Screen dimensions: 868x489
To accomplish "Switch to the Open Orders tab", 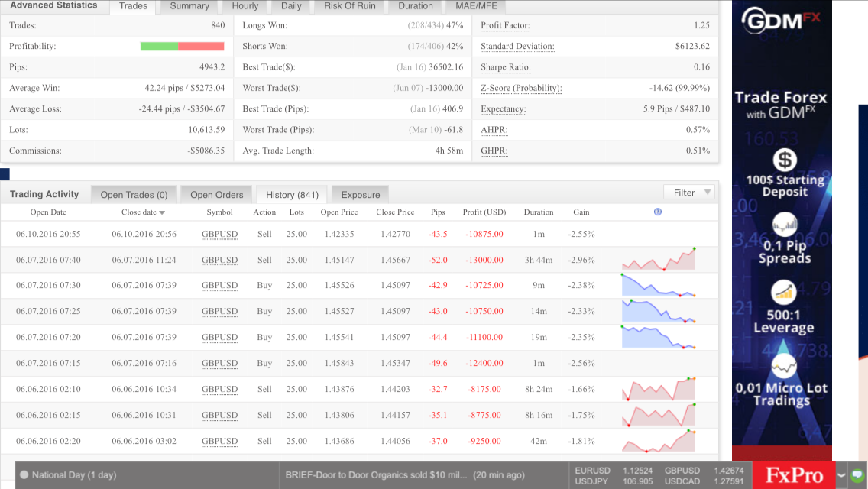I will click(x=216, y=194).
